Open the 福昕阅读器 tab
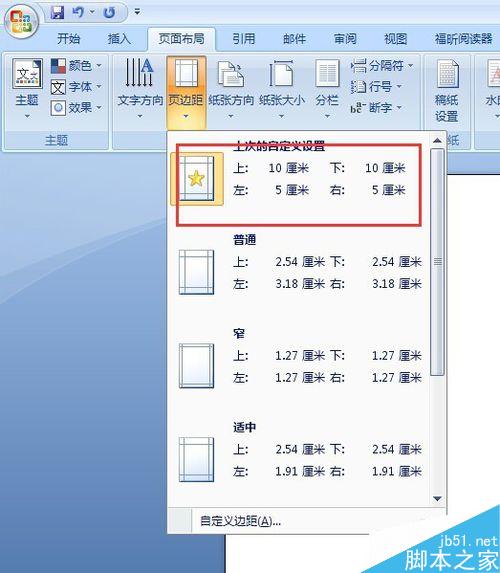500x573 pixels. pos(463,39)
